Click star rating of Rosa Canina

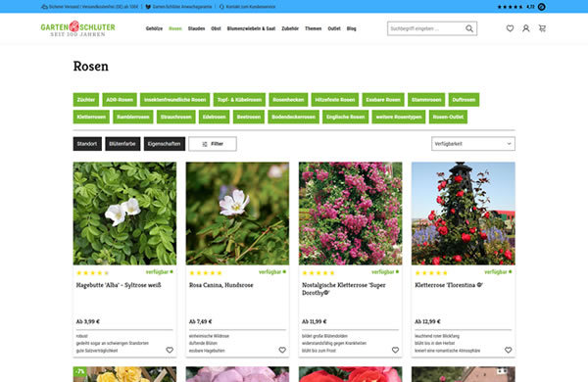[x=206, y=273]
